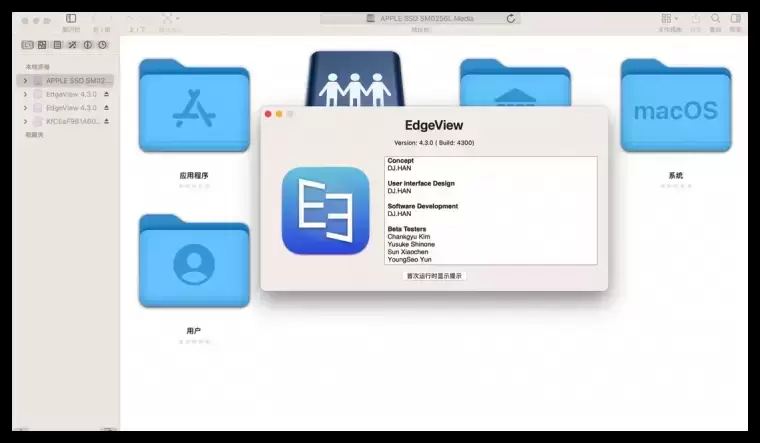Eject the KfCEaF961A60 volume
The height and width of the screenshot is (443, 760).
[x=106, y=121]
